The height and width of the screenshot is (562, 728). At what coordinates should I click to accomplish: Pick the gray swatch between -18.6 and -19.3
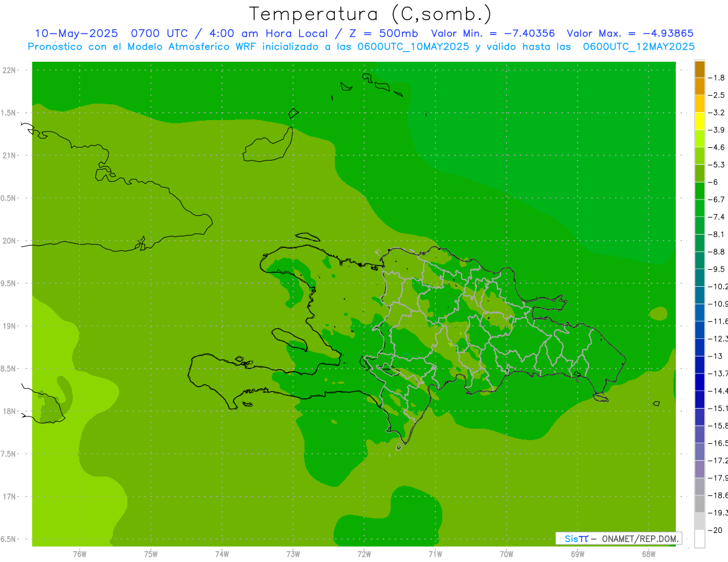(x=699, y=504)
